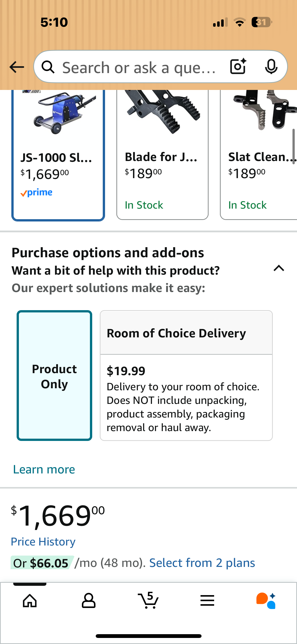Image resolution: width=297 pixels, height=644 pixels.
Task: Tap the magnifying glass search icon
Action: (x=48, y=67)
